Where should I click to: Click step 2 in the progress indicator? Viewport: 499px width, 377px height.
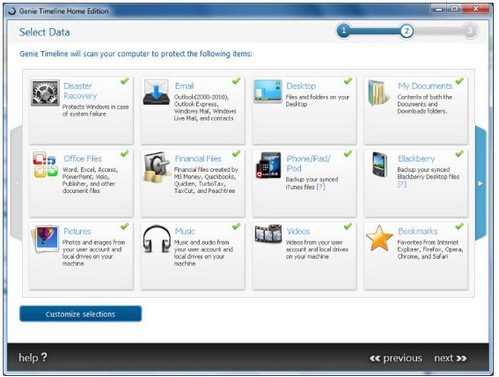coord(406,31)
